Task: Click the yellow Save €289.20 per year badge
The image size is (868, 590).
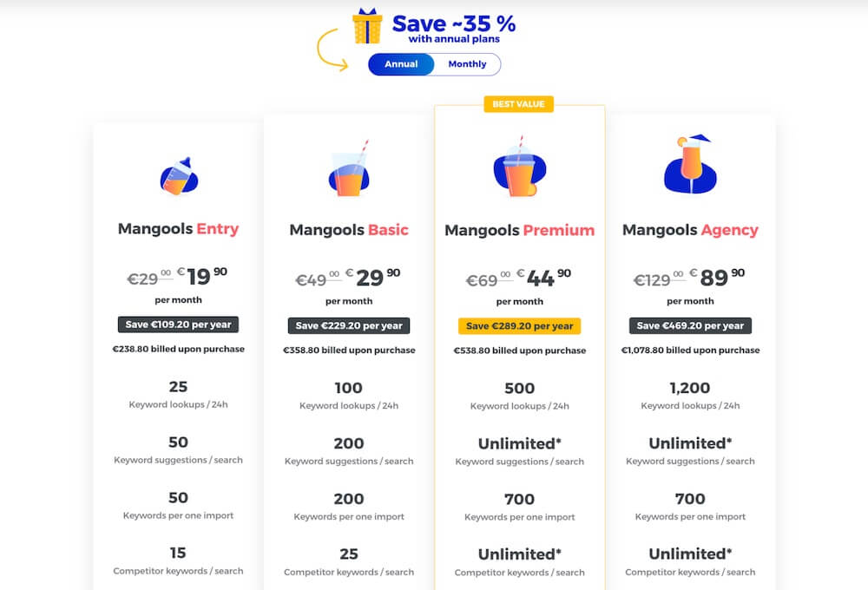Action: 519,326
